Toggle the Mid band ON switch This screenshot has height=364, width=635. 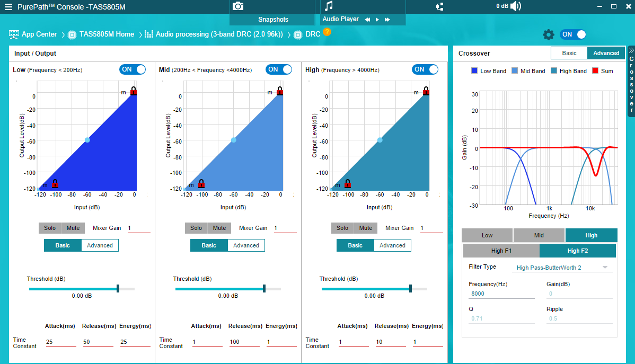pos(279,69)
